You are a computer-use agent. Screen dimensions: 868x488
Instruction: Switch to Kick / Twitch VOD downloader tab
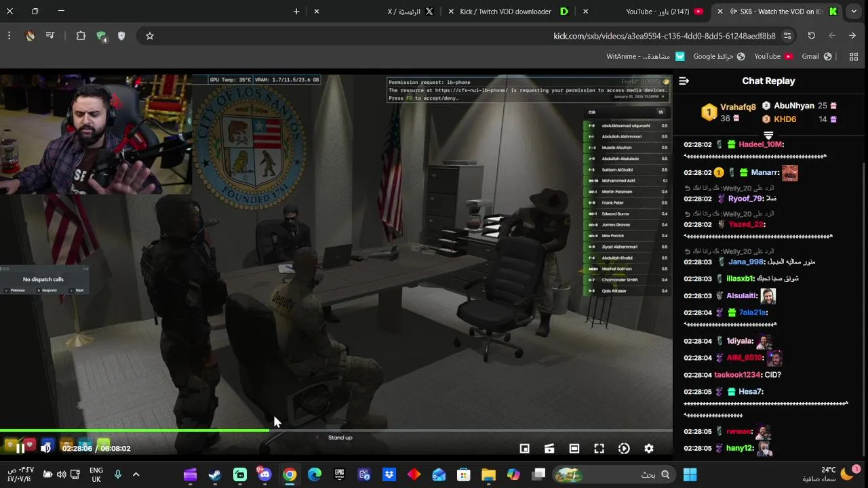pyautogui.click(x=513, y=12)
